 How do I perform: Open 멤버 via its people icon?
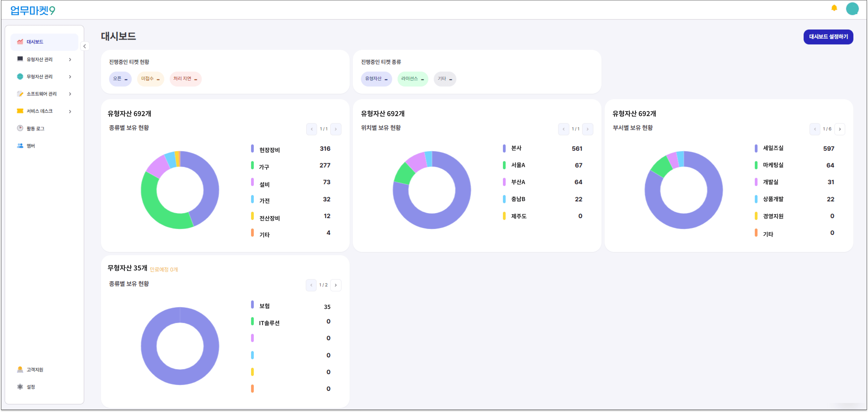coord(20,146)
